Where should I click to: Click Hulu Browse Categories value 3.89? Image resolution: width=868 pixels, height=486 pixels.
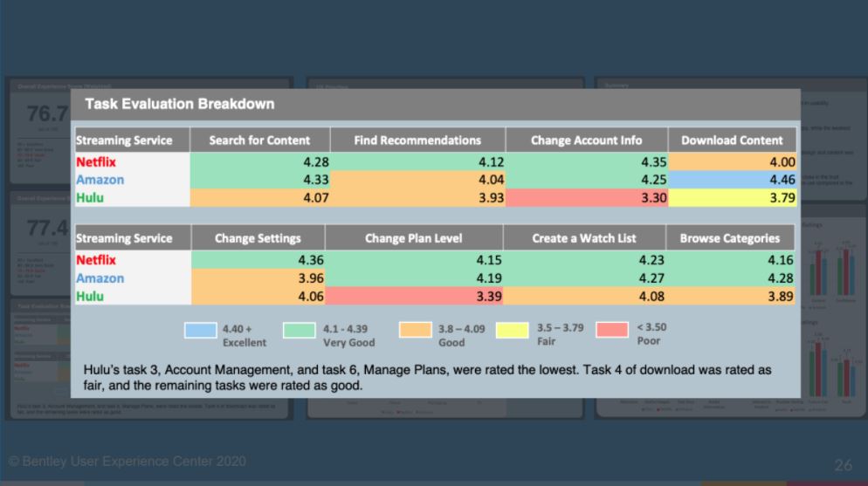tap(781, 297)
